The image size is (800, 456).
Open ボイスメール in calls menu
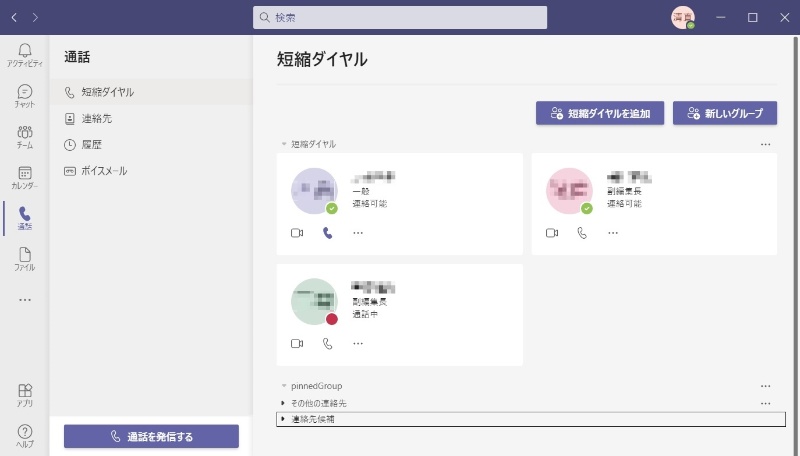point(104,171)
